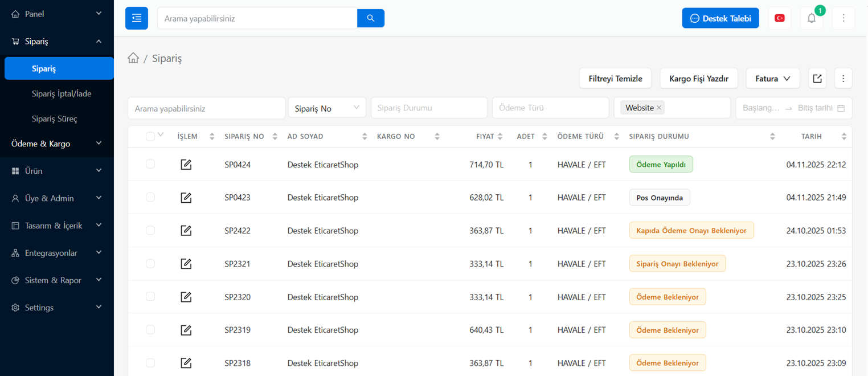This screenshot has width=868, height=376.
Task: Open language selection via Turkish flag icon
Action: click(x=780, y=18)
